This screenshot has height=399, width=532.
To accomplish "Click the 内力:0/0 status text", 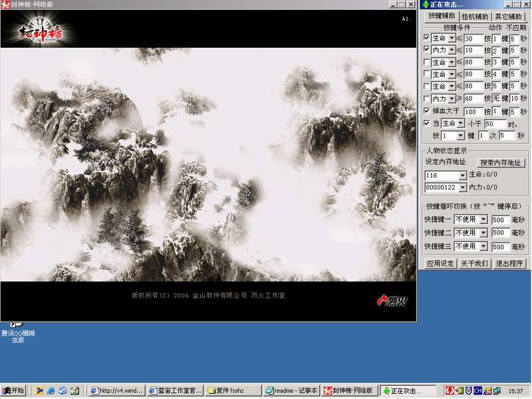I will point(483,188).
